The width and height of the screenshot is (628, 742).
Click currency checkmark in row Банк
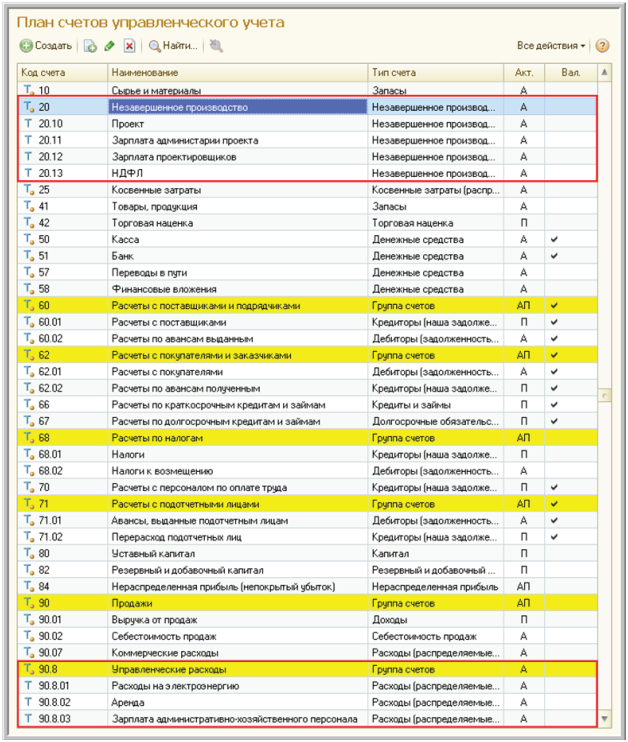click(554, 256)
